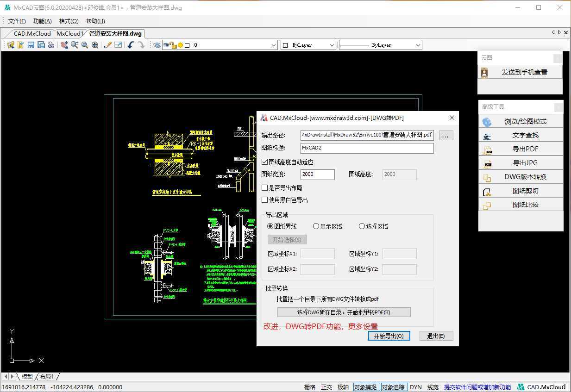Click the ByLayer color swatch square
Viewport: 571px width, 392px height.
click(x=285, y=45)
